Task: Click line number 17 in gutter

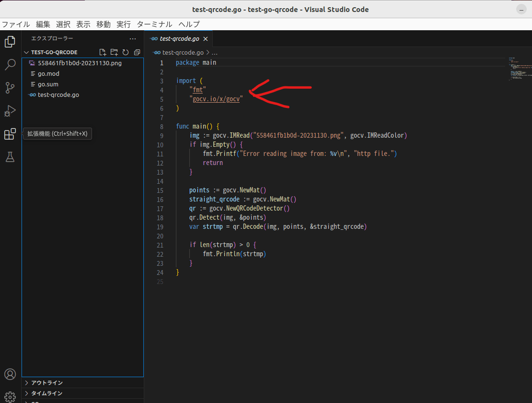Action: coord(160,209)
